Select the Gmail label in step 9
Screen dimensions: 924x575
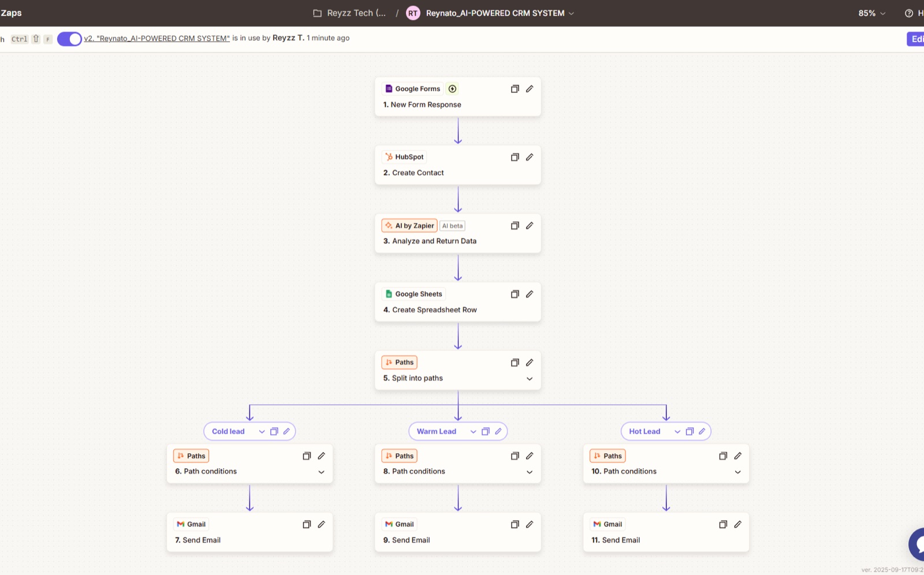[x=399, y=524]
